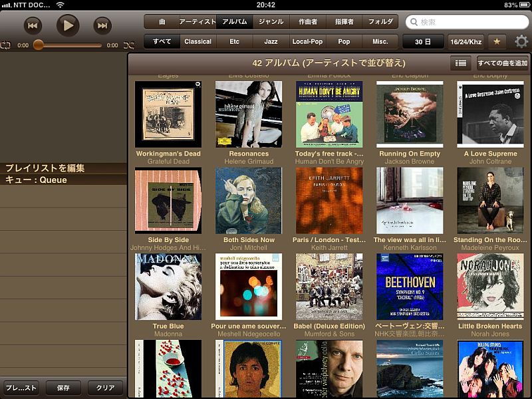Screen dimensions: 532x399
Task: Click the クリア clear button
Action: pyautogui.click(x=106, y=388)
